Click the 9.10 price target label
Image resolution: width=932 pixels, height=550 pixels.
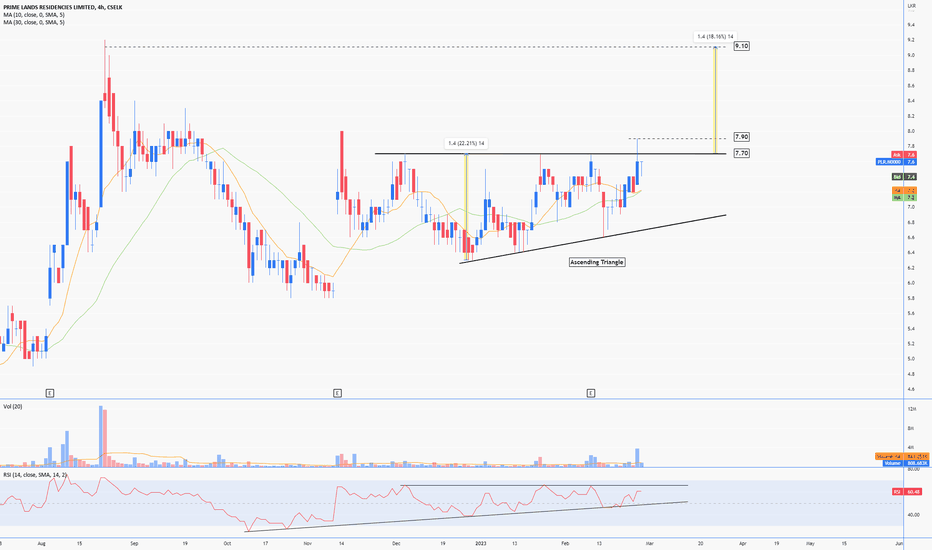click(x=741, y=46)
